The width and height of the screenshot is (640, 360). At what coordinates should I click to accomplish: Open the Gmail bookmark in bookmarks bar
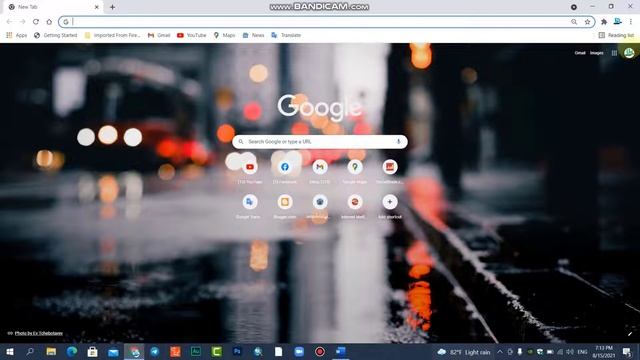[159, 36]
